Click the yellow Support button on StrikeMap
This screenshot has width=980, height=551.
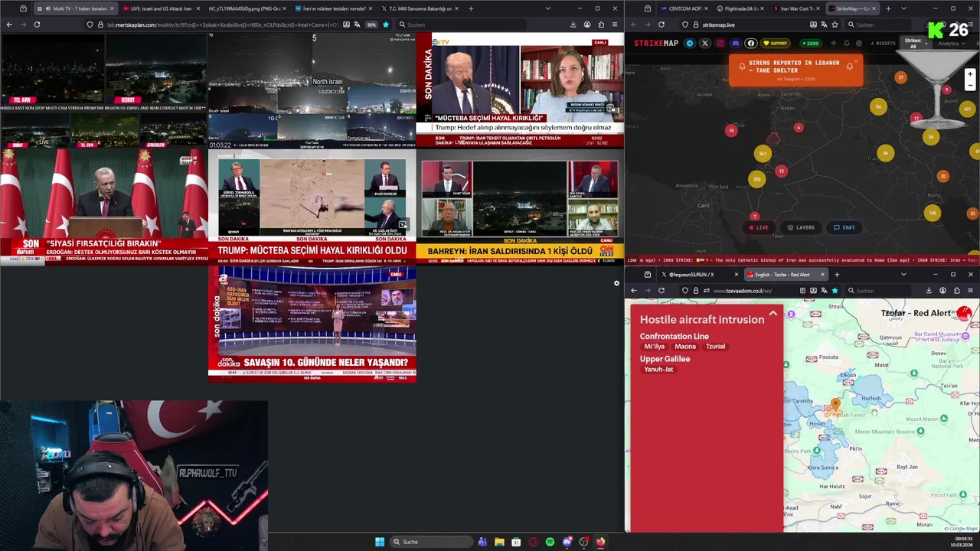pyautogui.click(x=776, y=43)
